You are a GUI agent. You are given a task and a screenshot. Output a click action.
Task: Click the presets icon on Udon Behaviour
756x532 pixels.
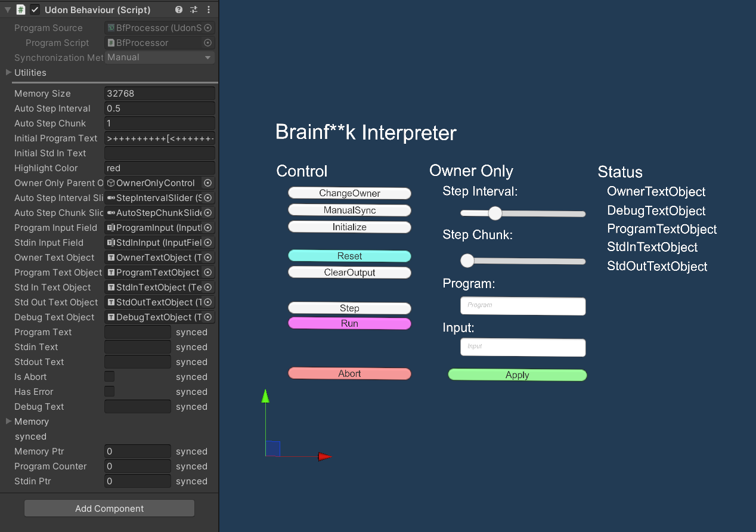193,10
